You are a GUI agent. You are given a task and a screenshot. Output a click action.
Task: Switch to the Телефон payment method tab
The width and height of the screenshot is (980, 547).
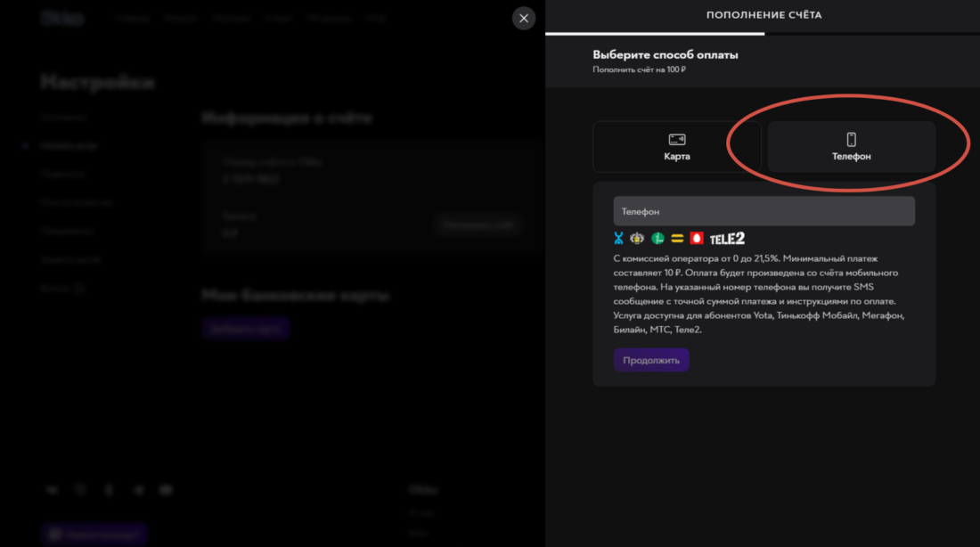click(x=851, y=147)
